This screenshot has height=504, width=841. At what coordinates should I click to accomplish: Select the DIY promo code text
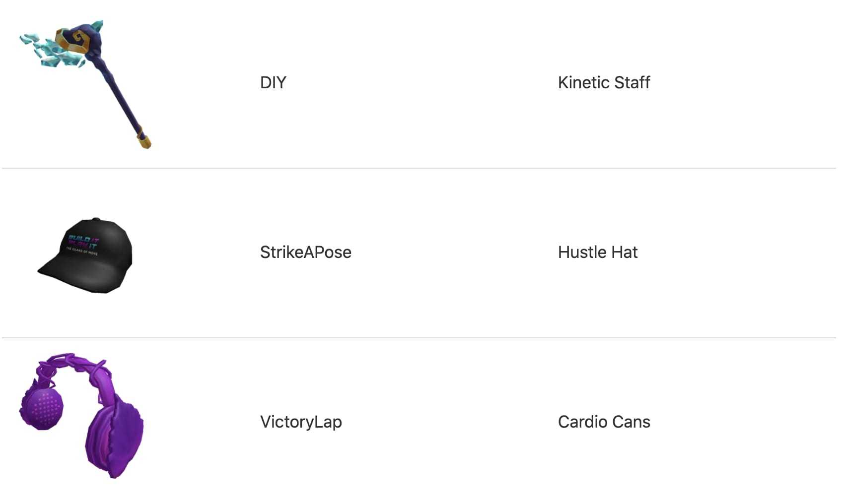coord(273,82)
